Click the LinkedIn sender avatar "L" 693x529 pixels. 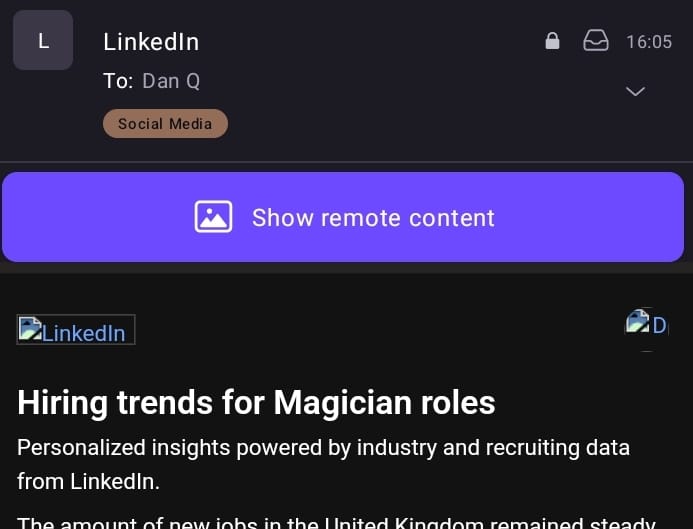coord(43,41)
